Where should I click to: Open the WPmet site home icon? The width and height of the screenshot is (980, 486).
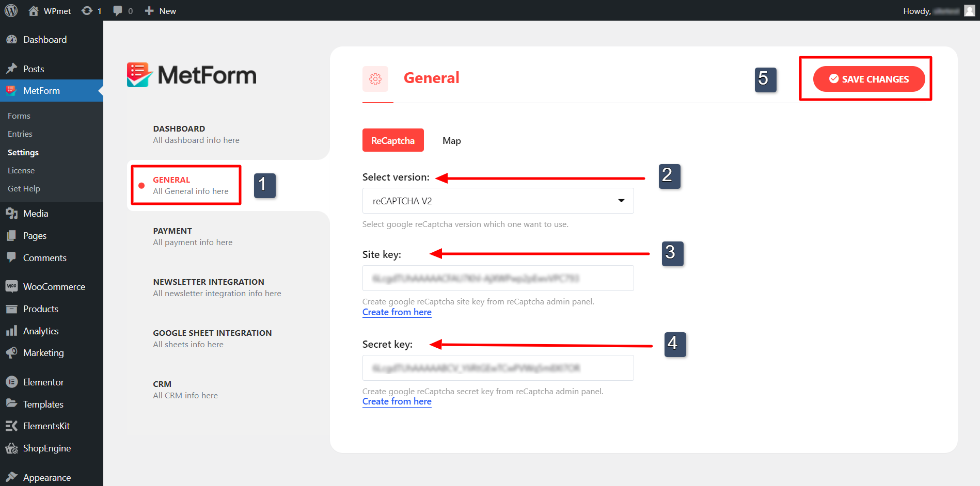[x=34, y=11]
